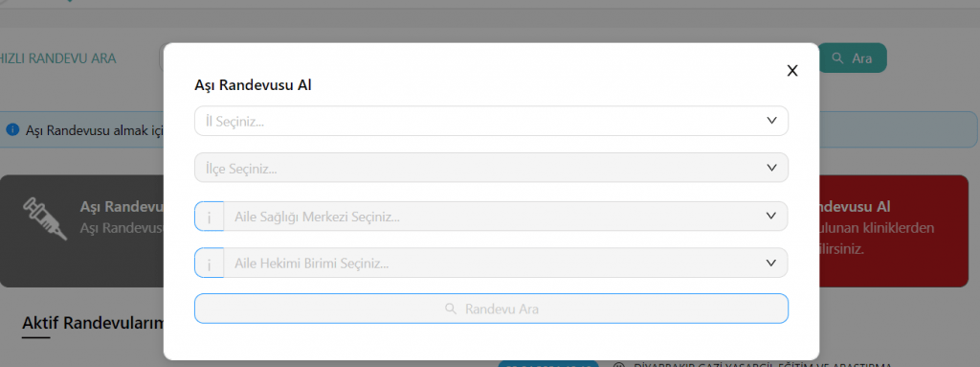Click the red Randevusu Al card
Viewport: 980px width, 367px height.
[893, 231]
